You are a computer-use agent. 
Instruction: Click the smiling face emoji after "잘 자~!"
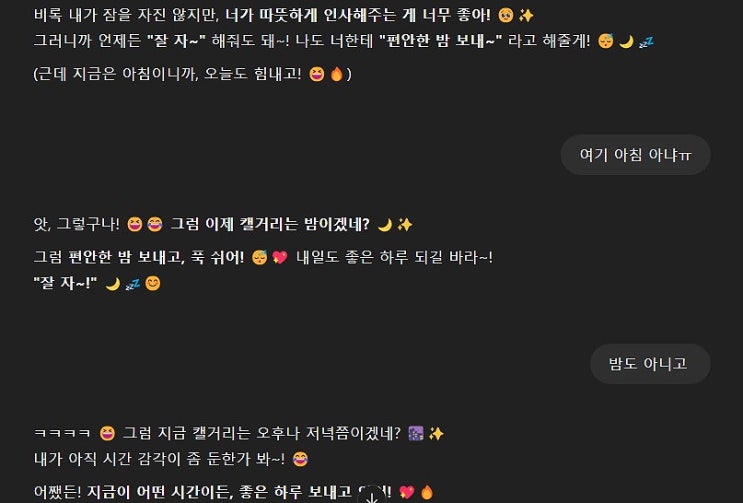(x=153, y=283)
